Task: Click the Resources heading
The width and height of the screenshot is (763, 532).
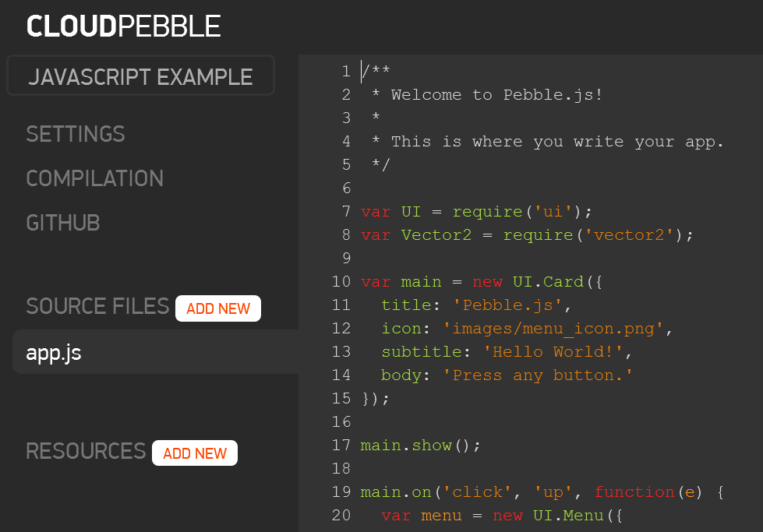Action: coord(86,451)
